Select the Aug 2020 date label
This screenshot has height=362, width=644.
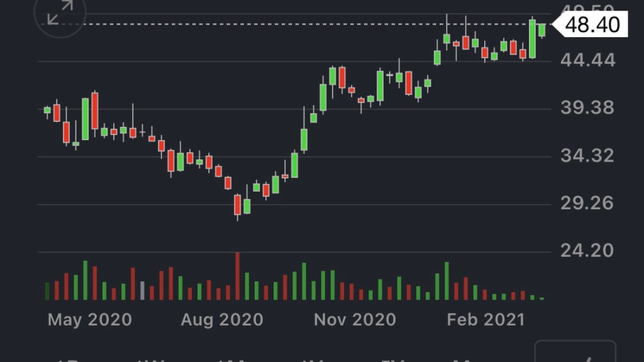pyautogui.click(x=222, y=319)
